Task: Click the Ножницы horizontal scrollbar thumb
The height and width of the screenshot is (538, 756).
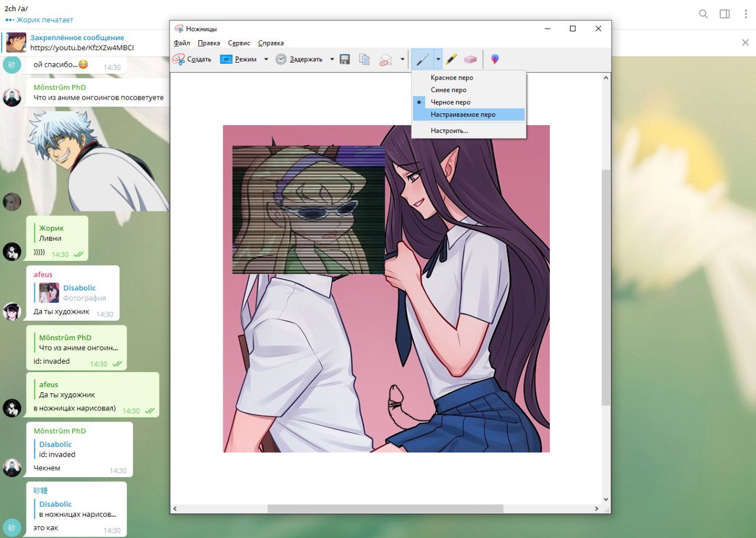Action: coord(385,508)
